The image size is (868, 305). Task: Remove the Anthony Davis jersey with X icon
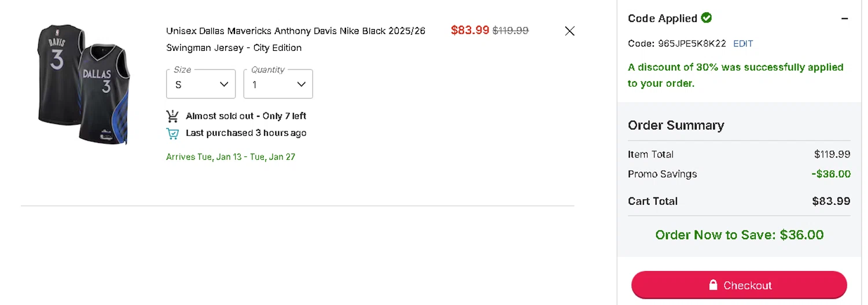pos(569,31)
